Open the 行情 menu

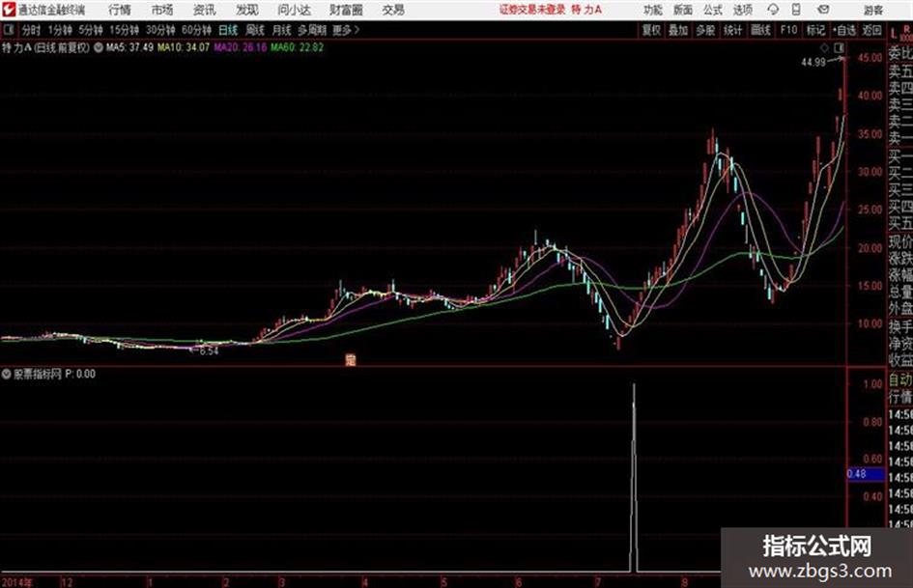(120, 10)
